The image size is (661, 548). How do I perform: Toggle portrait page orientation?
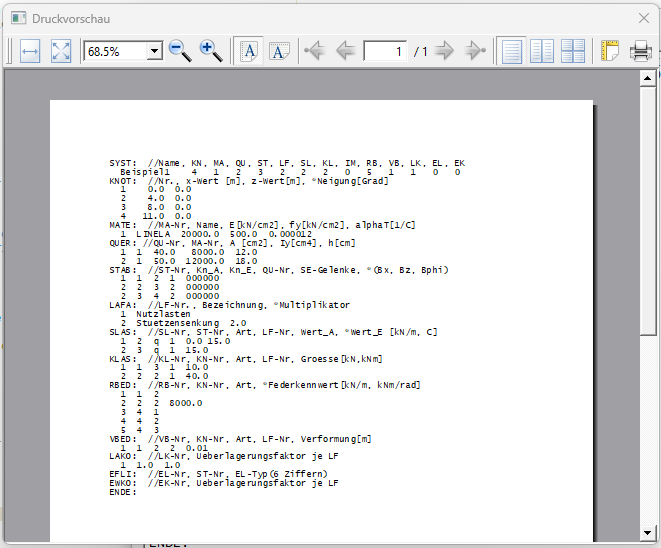249,51
